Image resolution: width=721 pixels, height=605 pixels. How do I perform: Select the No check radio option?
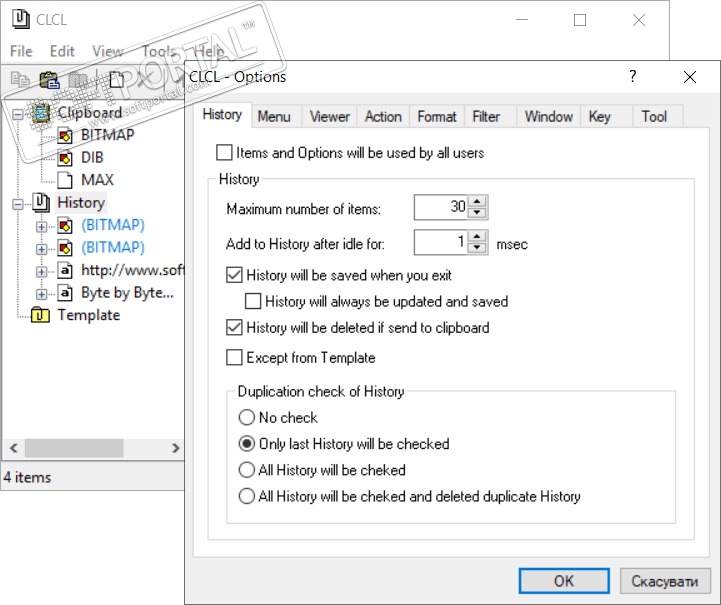pyautogui.click(x=247, y=417)
